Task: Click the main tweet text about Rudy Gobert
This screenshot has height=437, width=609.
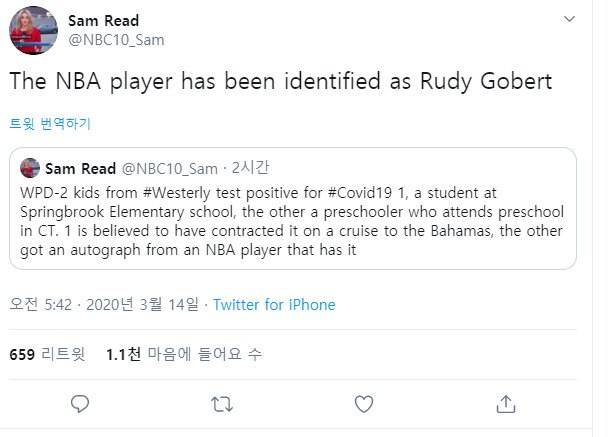Action: 280,82
